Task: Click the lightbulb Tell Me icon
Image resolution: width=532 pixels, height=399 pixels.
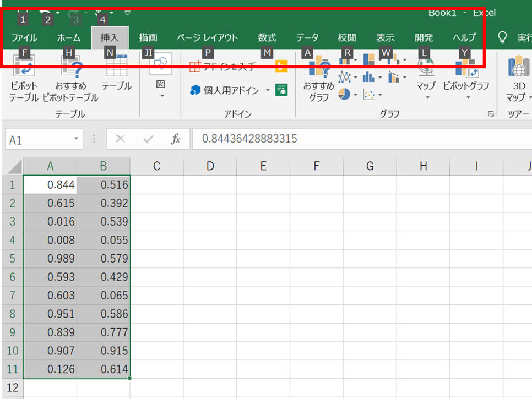Action: (x=502, y=37)
